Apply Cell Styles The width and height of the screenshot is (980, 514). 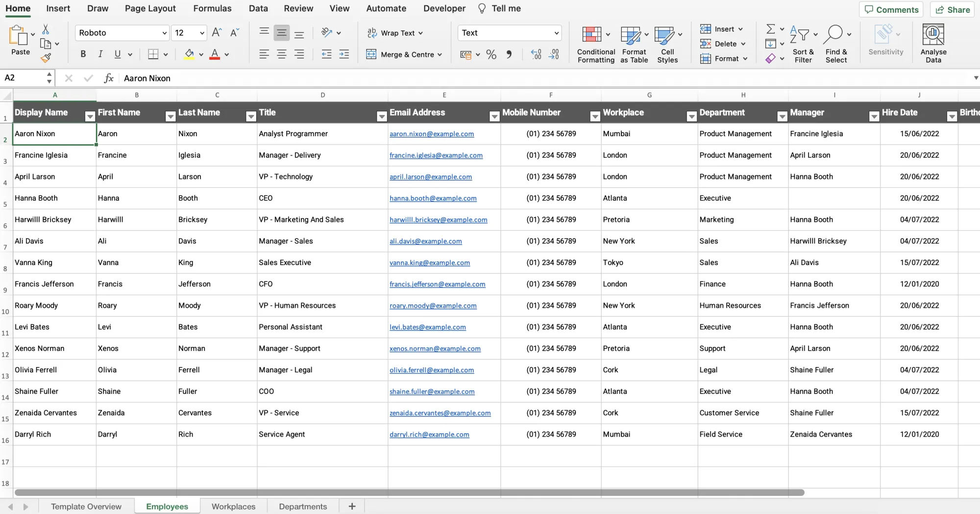click(667, 44)
